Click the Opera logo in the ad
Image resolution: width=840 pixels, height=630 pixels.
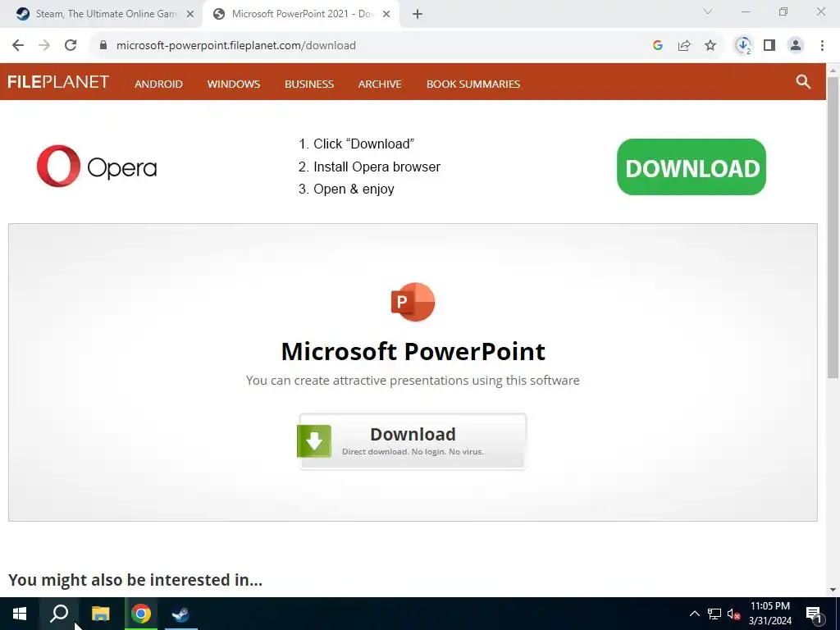pyautogui.click(x=97, y=166)
